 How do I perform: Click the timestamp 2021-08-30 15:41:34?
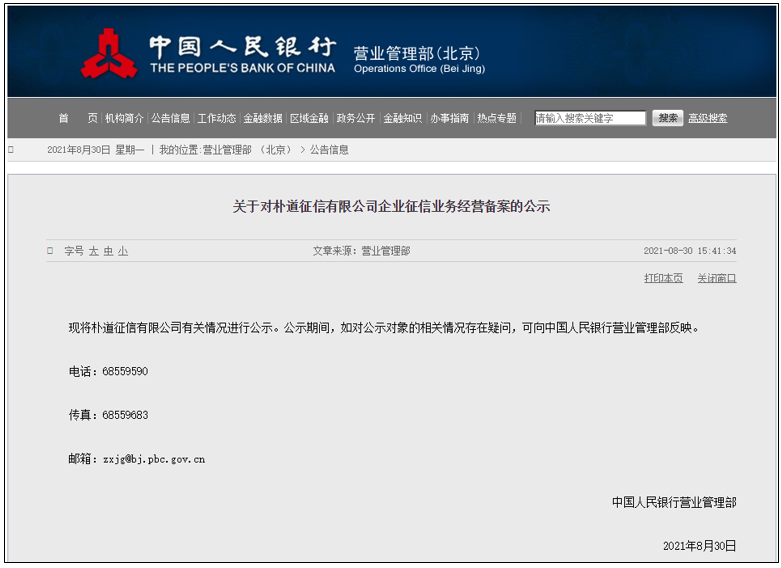click(x=690, y=251)
